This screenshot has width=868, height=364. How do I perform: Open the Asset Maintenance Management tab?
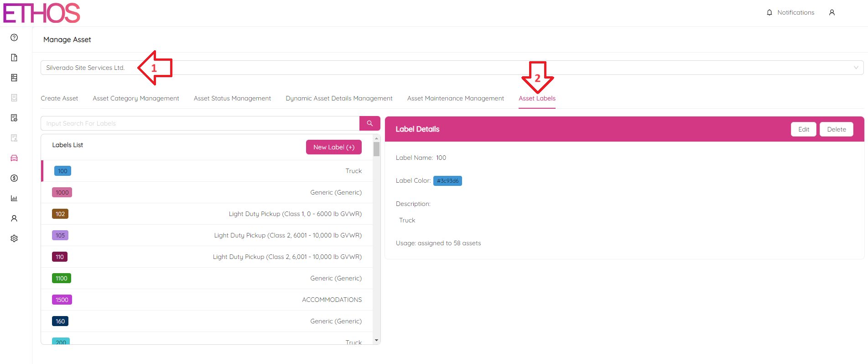coord(455,98)
